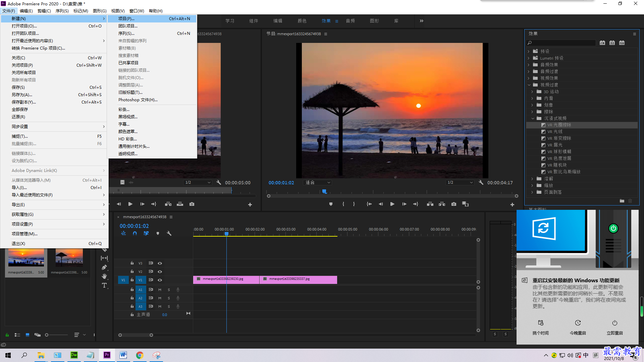644x362 pixels.
Task: Click Mark Out in program monitor
Action: pos(354,204)
